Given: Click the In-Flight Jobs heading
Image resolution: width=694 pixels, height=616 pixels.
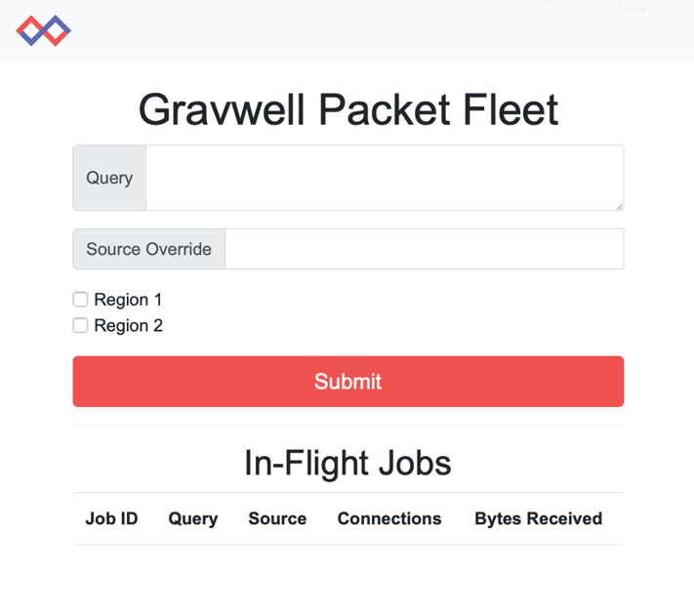Looking at the screenshot, I should (x=347, y=462).
